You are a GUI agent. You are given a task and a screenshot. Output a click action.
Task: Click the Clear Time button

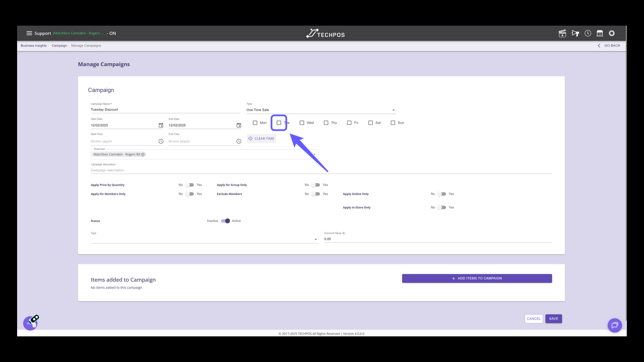tap(261, 138)
